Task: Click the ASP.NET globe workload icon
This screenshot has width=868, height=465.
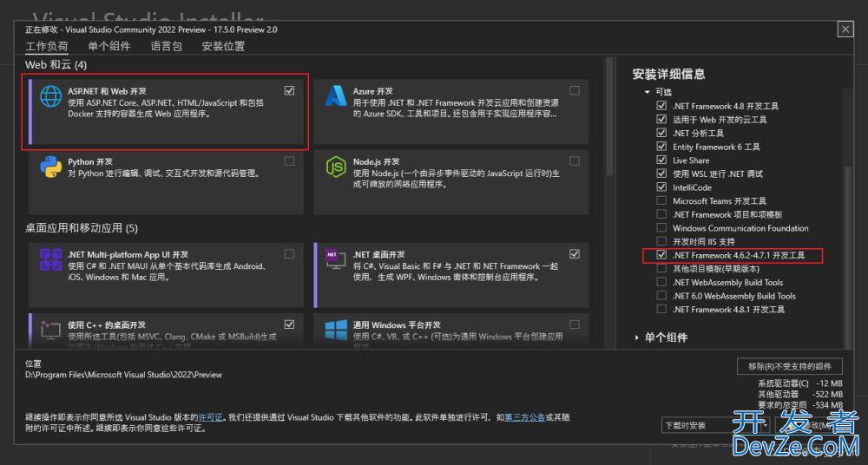Action: coord(51,96)
